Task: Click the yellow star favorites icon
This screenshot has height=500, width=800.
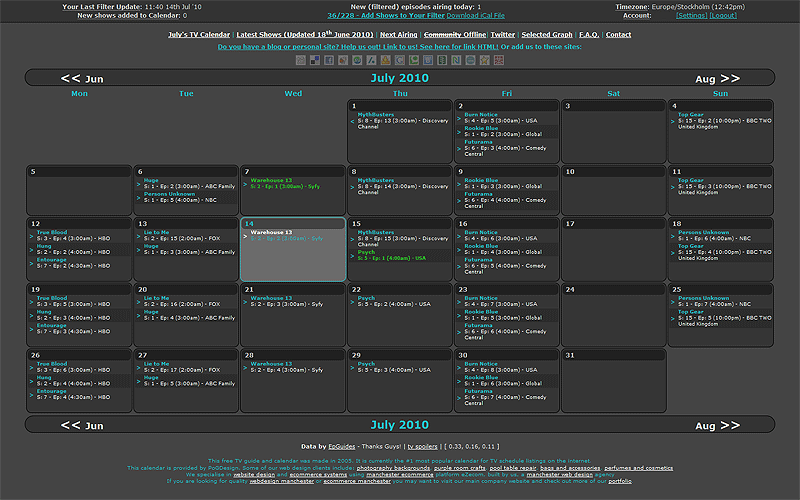Action: (485, 60)
